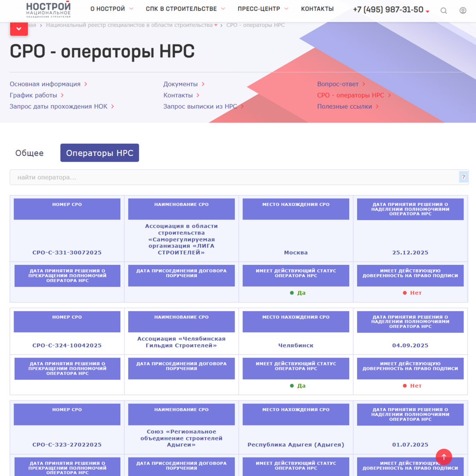Expand breadcrumb dropdown red triangle

216,25
